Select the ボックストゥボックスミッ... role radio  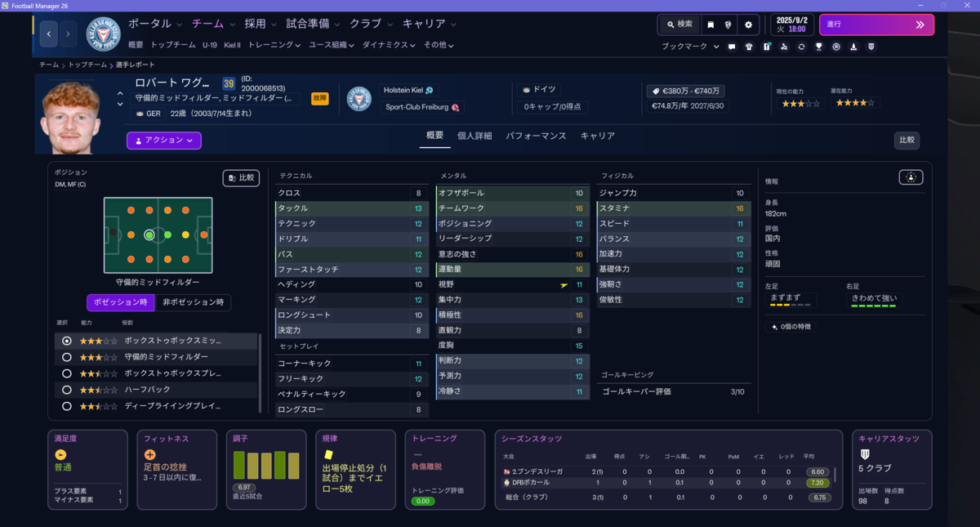67,341
